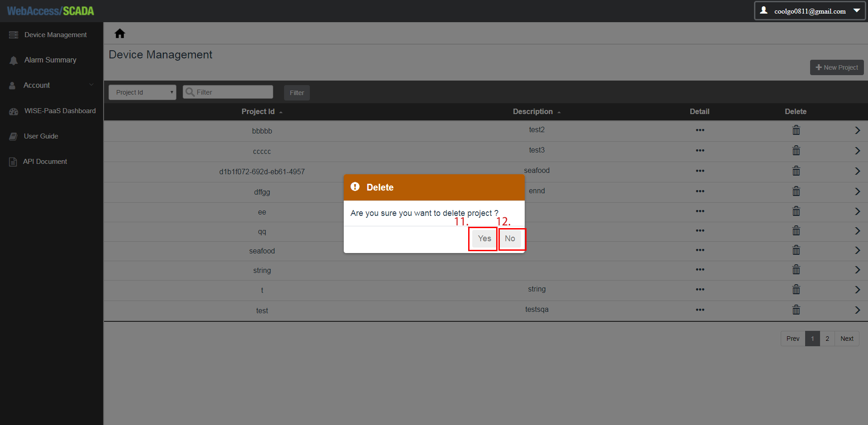Open detail dots for ee project
Viewport: 868px width, 425px height.
[700, 211]
